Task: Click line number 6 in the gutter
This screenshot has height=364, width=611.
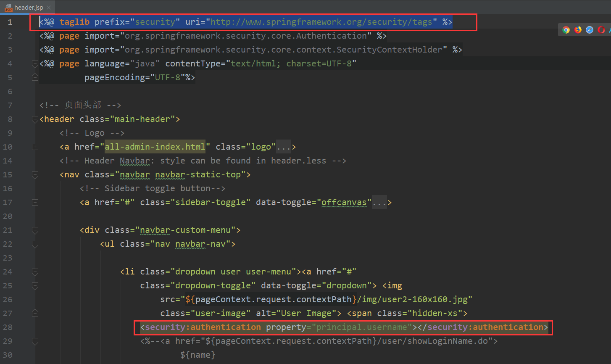Action: coord(10,91)
